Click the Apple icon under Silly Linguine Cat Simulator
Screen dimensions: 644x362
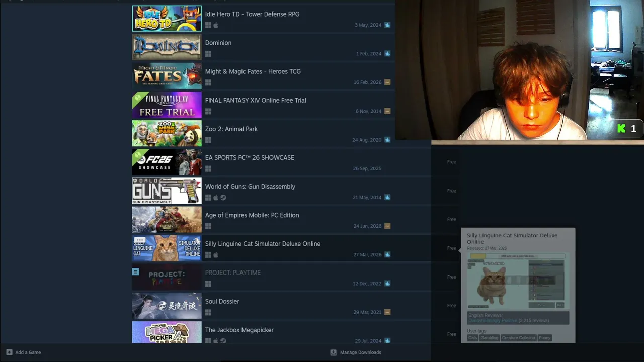(216, 255)
